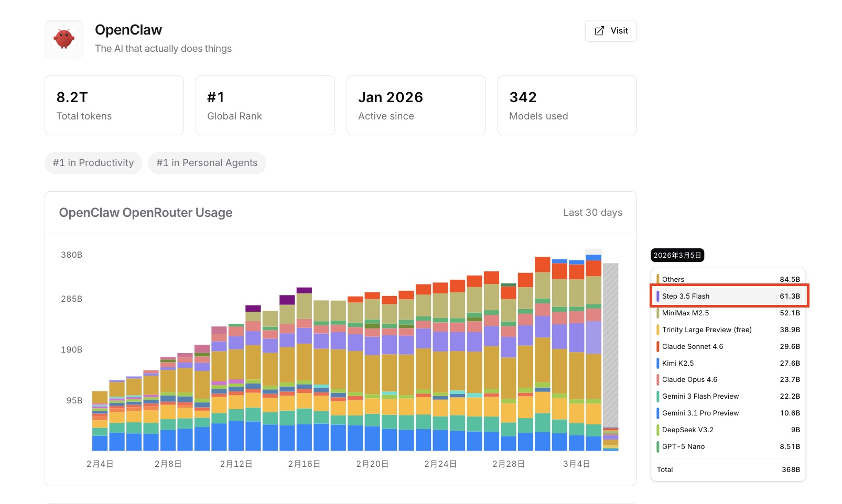Click the 342 Models used card
The image size is (842, 504).
coord(567,105)
